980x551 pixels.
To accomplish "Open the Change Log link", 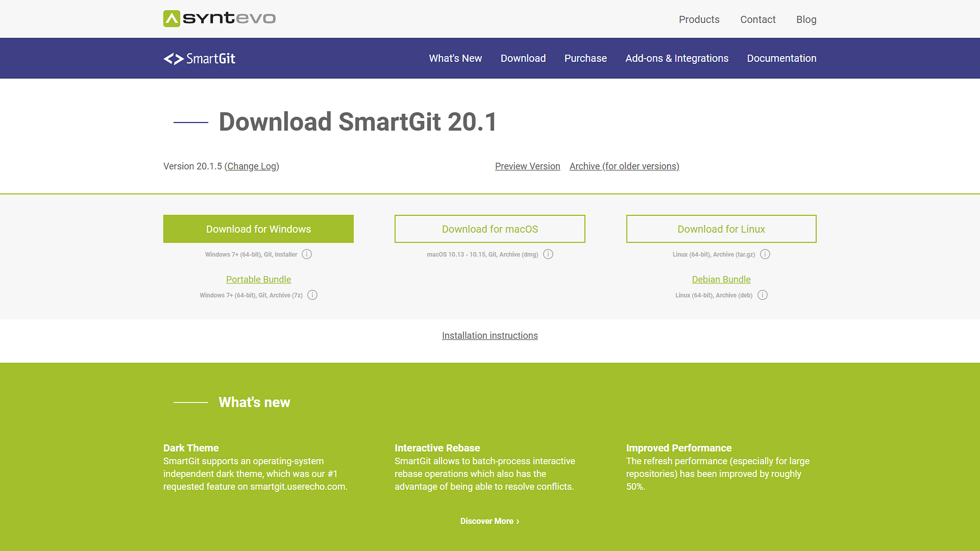I will (252, 166).
